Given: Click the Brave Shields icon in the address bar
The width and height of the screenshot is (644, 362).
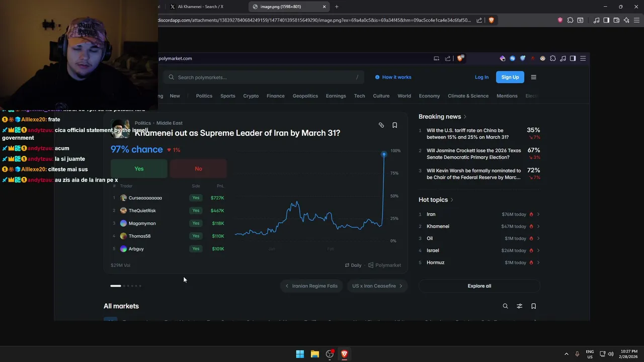Looking at the screenshot, I should 491,20.
